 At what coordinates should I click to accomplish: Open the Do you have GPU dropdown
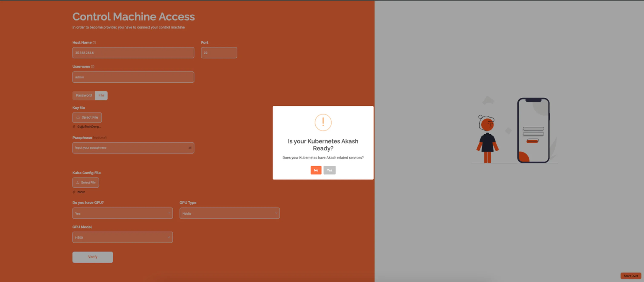pyautogui.click(x=122, y=213)
